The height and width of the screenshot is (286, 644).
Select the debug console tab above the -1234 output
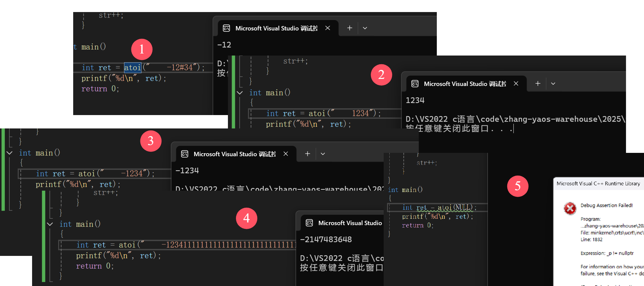coord(236,154)
